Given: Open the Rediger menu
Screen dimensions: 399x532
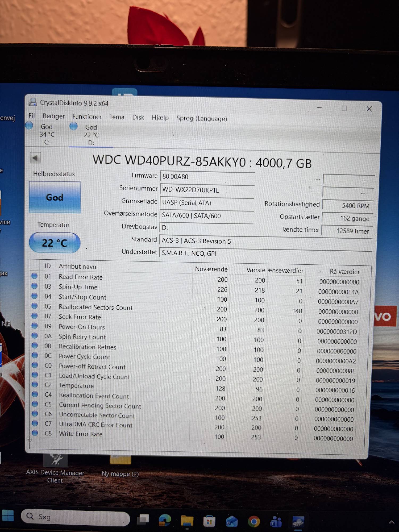Looking at the screenshot, I should click(x=54, y=116).
